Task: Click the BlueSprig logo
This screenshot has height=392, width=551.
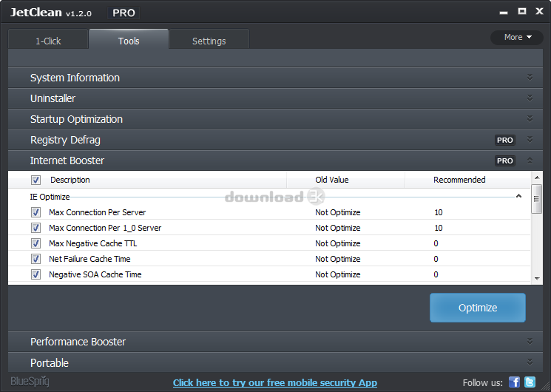Action: coord(30,382)
